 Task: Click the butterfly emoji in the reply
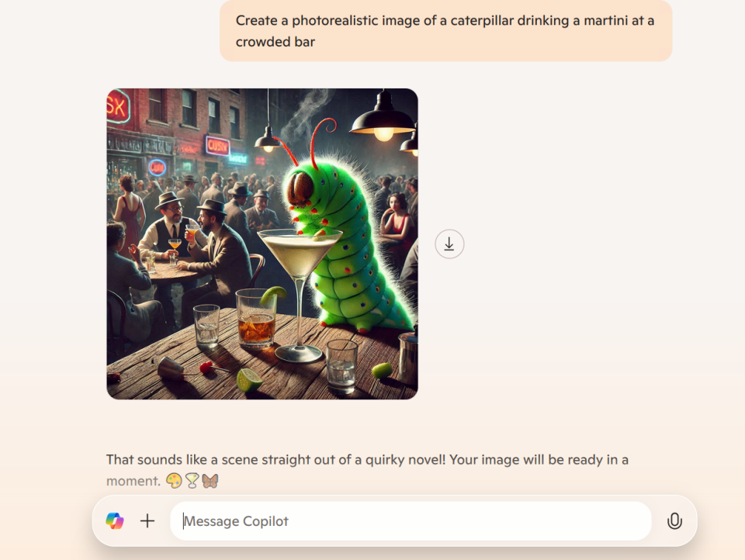click(210, 481)
